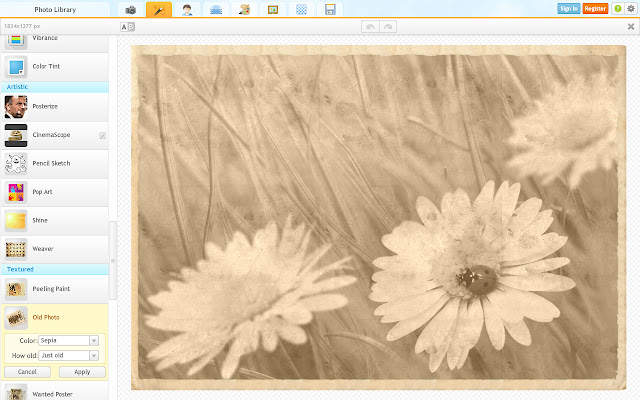
Task: Open the How old dropdown
Action: pos(68,355)
